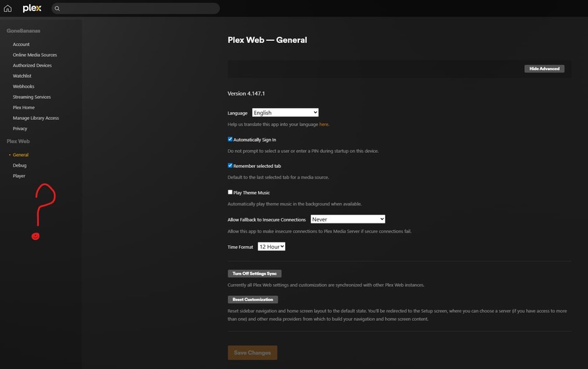Open Streaming Services settings

pos(32,97)
